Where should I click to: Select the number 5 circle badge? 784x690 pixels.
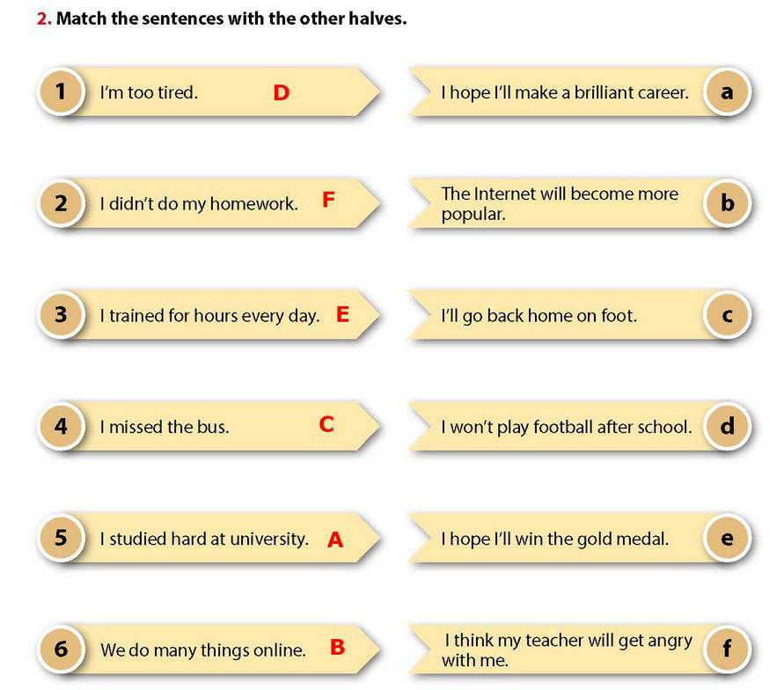point(61,539)
